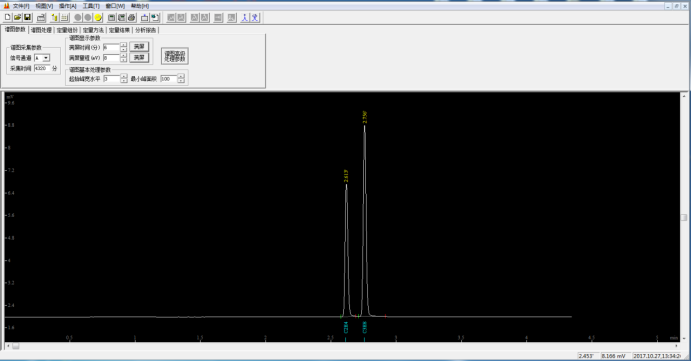Click the yellow cylinder toolbar icon

click(x=54, y=18)
